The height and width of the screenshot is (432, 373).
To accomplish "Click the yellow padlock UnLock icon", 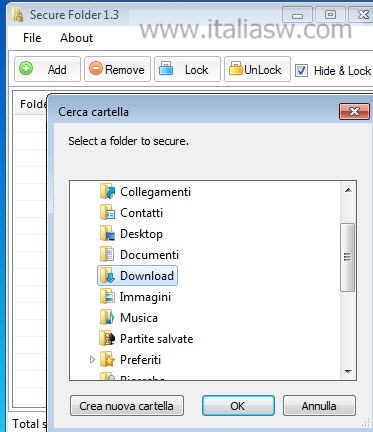I will pyautogui.click(x=235, y=68).
